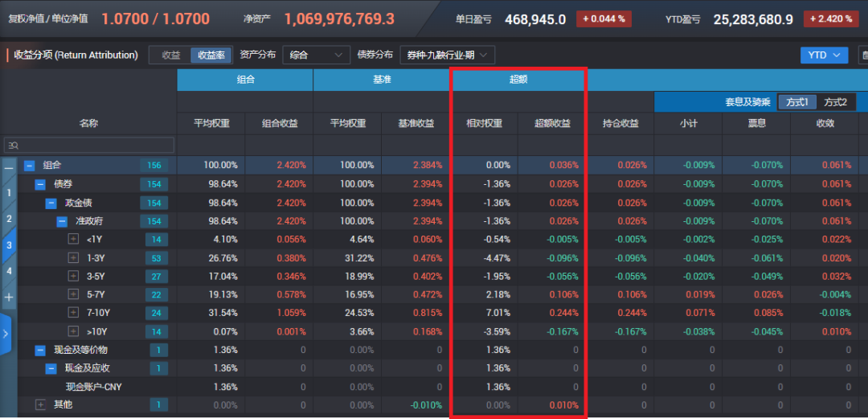The width and height of the screenshot is (868, 419).
Task: Select tree level 3 tab
Action: point(8,245)
